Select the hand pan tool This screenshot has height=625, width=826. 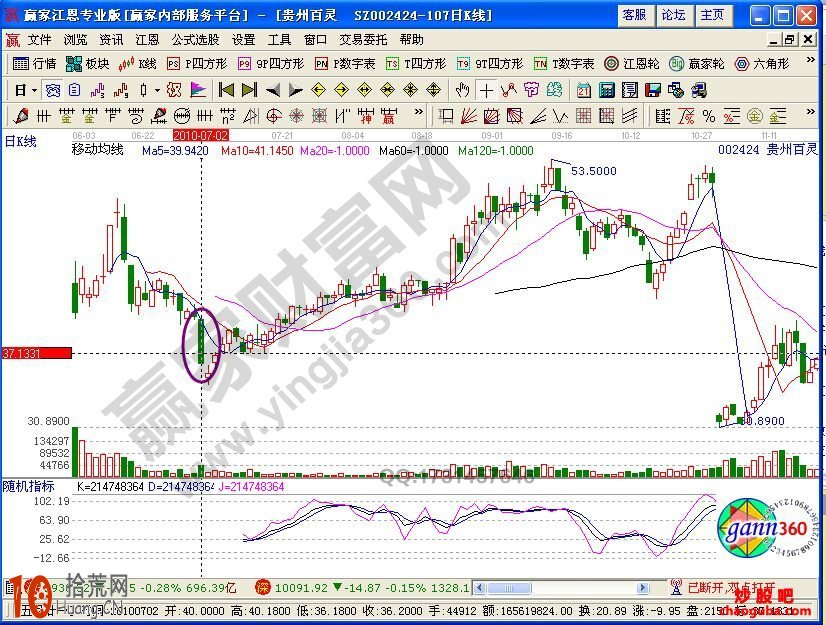tap(463, 91)
